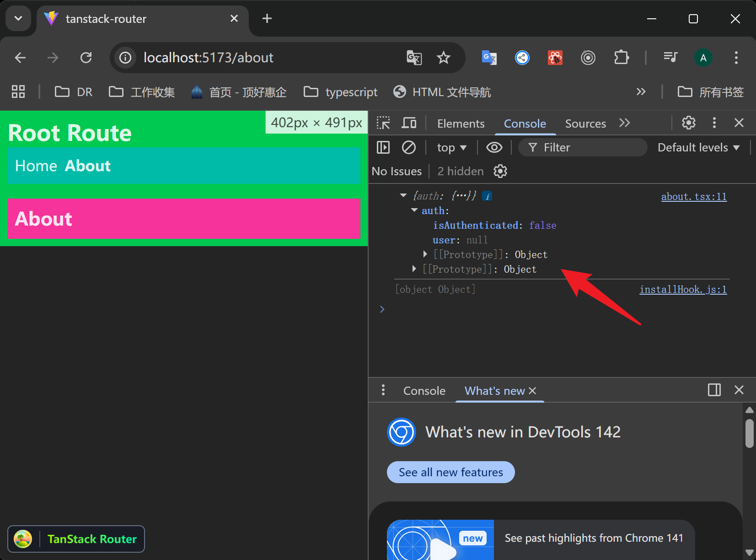Click the about.tsx:11 source link
Viewport: 756px width, 560px height.
pyautogui.click(x=693, y=197)
